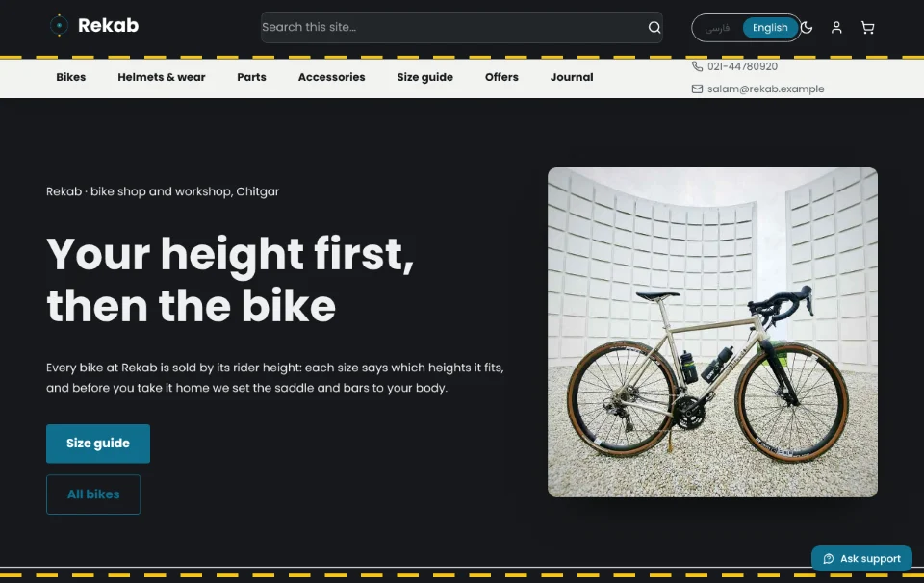The width and height of the screenshot is (924, 583).
Task: Click the blue Size guide button
Action: point(98,444)
